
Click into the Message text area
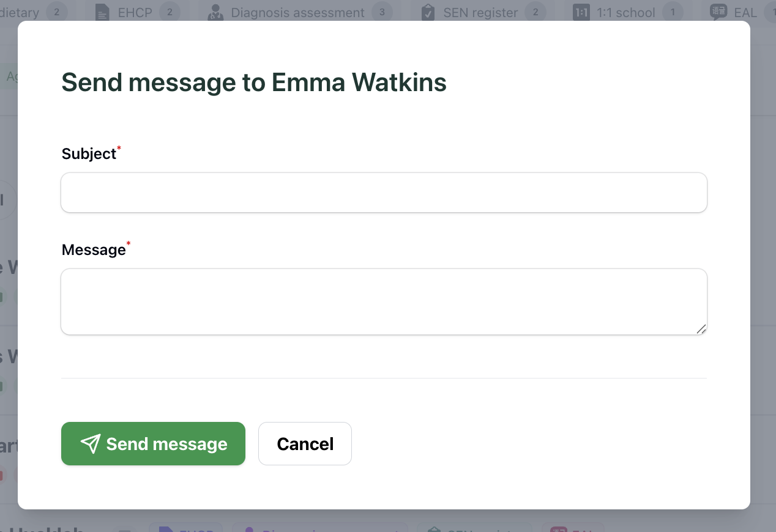tap(384, 301)
